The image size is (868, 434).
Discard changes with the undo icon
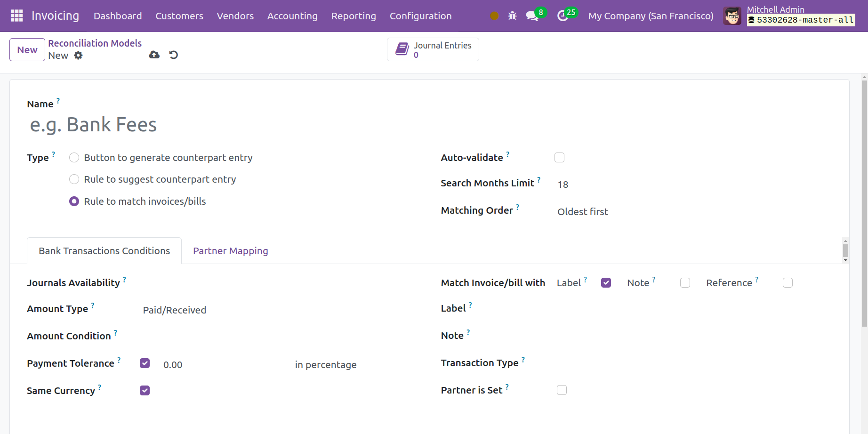(x=174, y=55)
